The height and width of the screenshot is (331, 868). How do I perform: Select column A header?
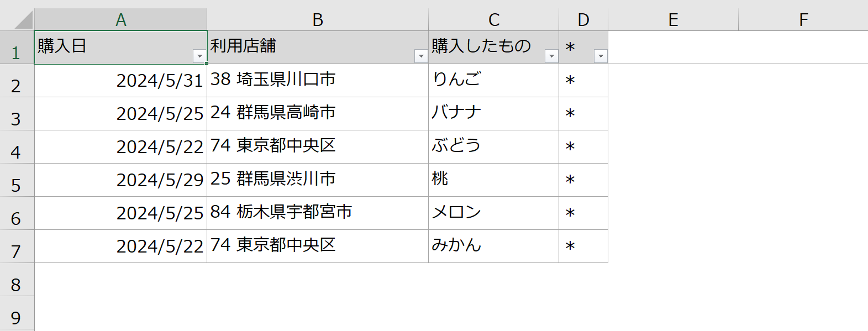[x=120, y=20]
